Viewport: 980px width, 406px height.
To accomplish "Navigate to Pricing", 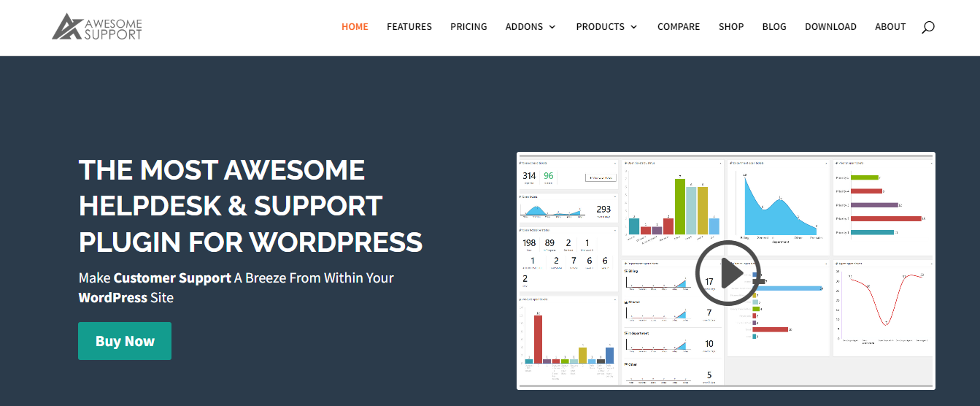I will pyautogui.click(x=468, y=27).
